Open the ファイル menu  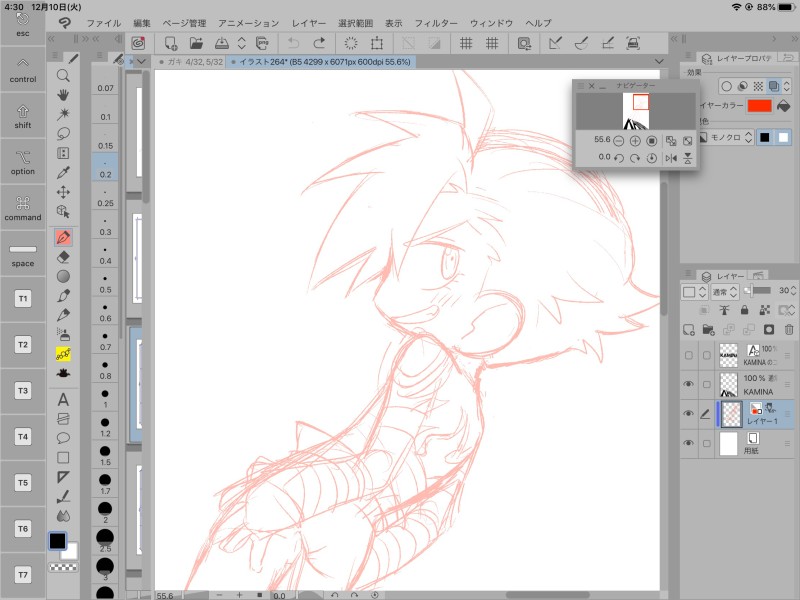pos(104,23)
